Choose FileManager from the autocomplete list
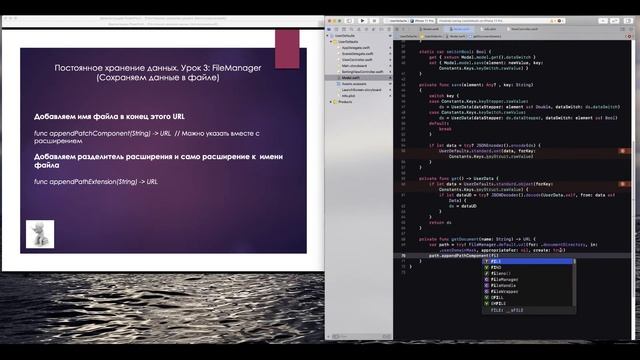The image size is (640, 360). tap(527, 280)
